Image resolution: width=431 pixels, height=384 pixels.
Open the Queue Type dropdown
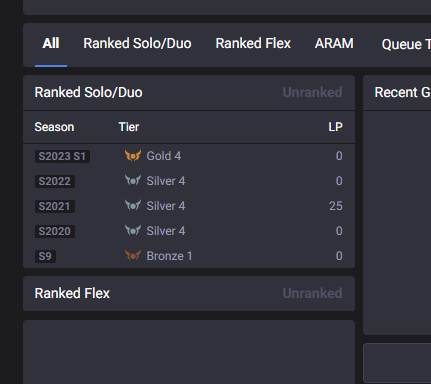tap(406, 44)
